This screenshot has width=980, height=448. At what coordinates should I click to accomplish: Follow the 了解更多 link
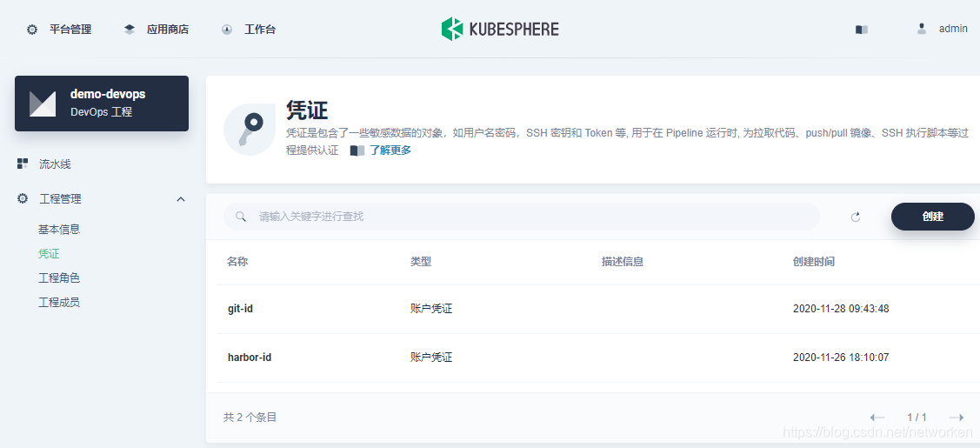[x=390, y=150]
